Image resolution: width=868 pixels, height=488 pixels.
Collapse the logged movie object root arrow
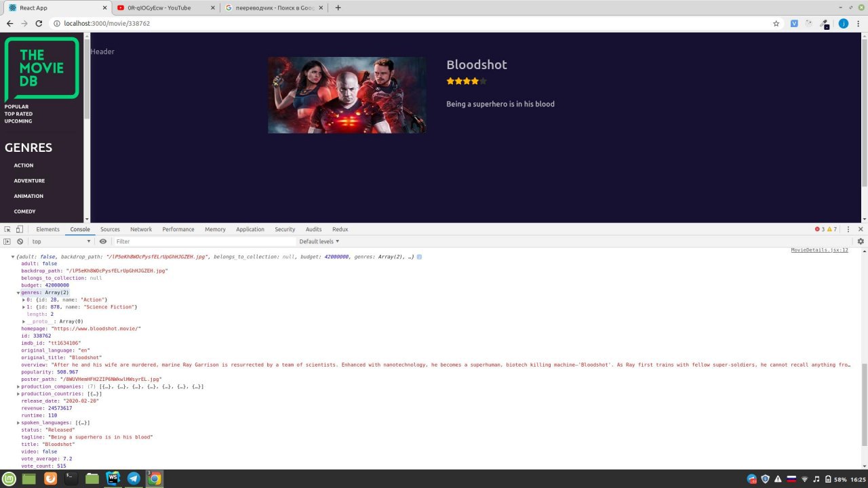(12, 257)
